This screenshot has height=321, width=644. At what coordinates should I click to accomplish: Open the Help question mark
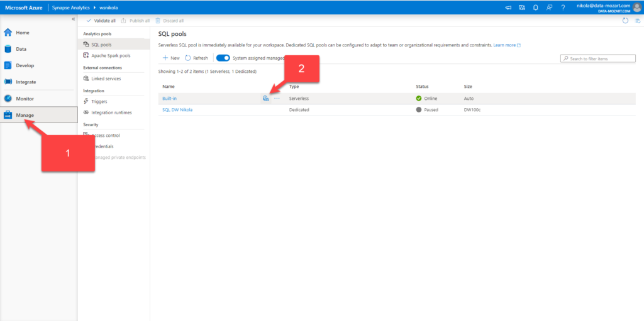point(563,8)
